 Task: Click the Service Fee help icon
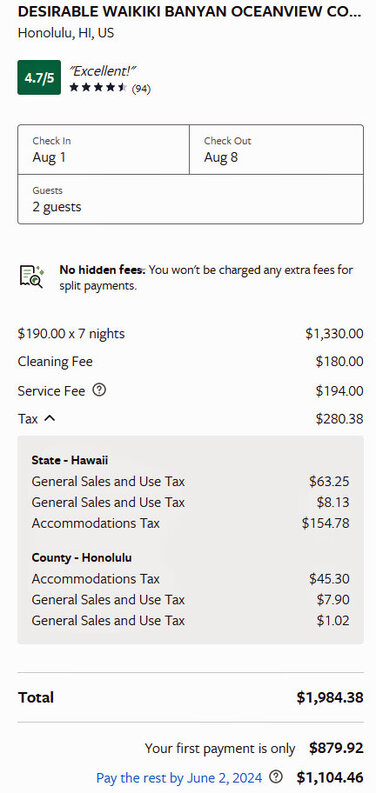(x=100, y=390)
